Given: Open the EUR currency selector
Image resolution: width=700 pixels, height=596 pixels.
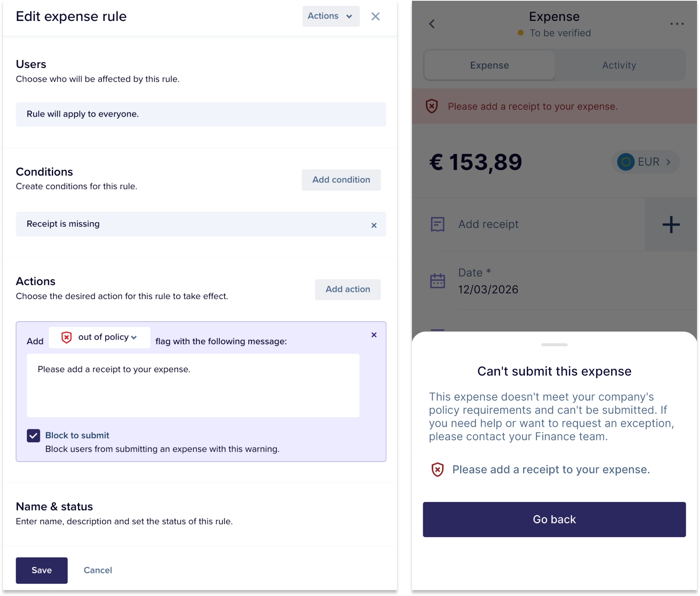Looking at the screenshot, I should click(645, 162).
